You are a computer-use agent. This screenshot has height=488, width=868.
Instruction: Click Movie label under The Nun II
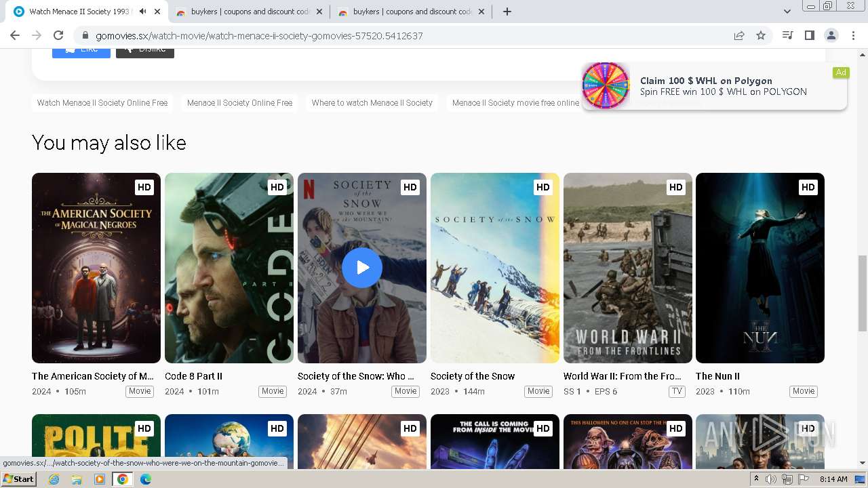[804, 391]
